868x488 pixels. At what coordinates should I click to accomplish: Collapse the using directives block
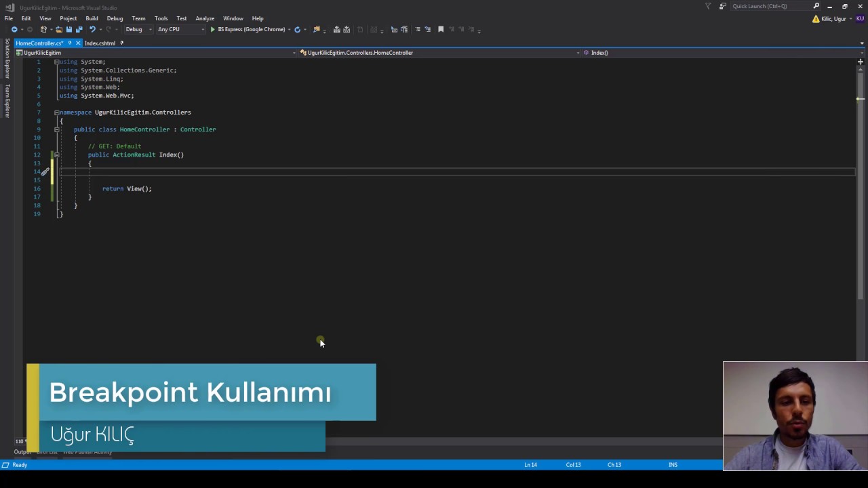pyautogui.click(x=57, y=62)
